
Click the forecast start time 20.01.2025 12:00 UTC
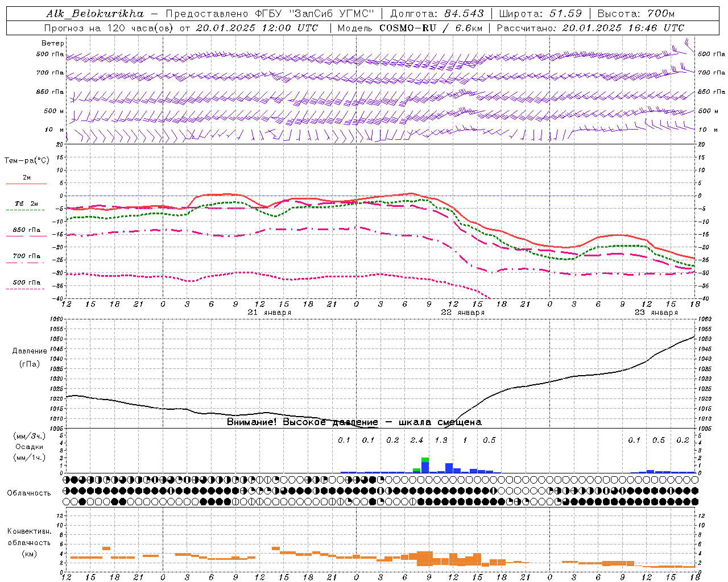[x=257, y=28]
